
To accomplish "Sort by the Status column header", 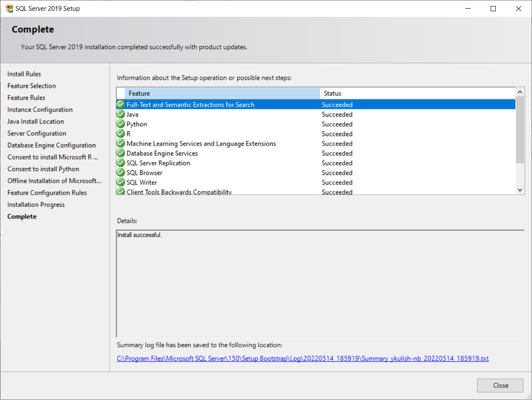I will (x=418, y=93).
